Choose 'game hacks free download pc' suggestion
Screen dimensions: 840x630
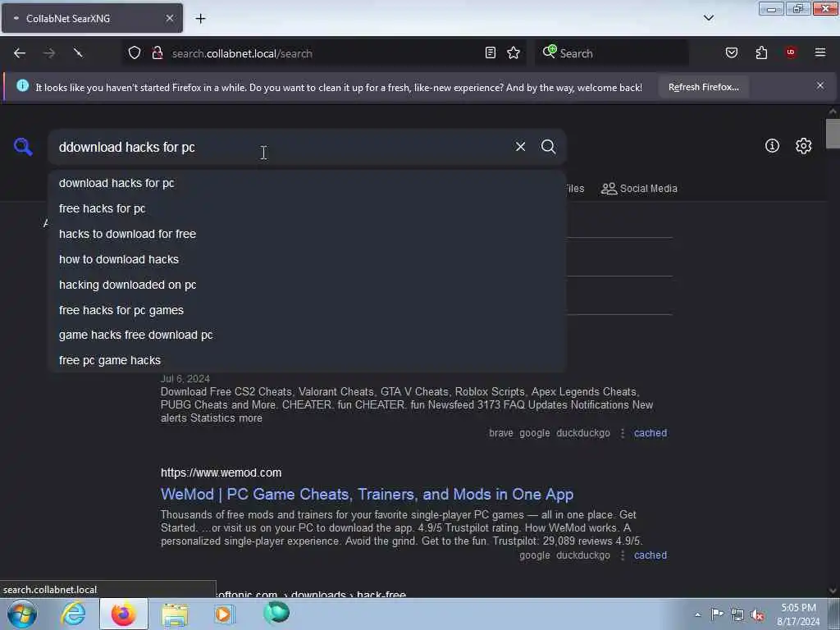307,335
